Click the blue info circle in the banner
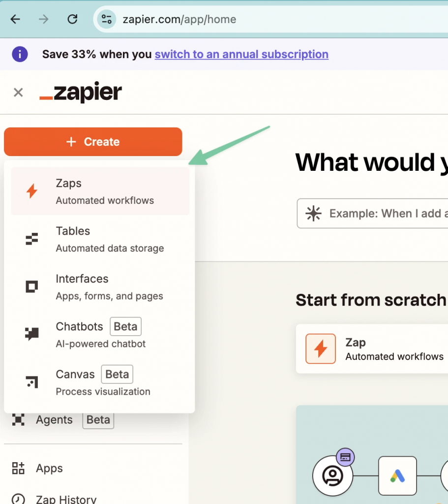This screenshot has height=504, width=448. 20,54
